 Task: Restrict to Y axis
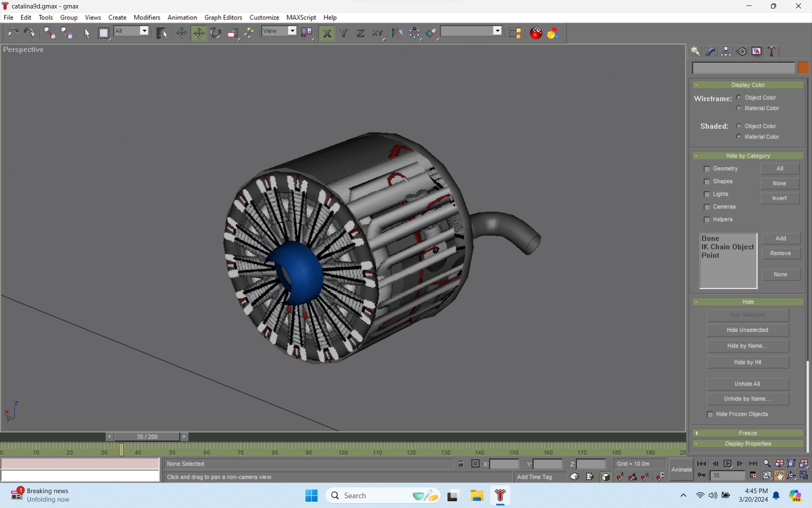343,33
